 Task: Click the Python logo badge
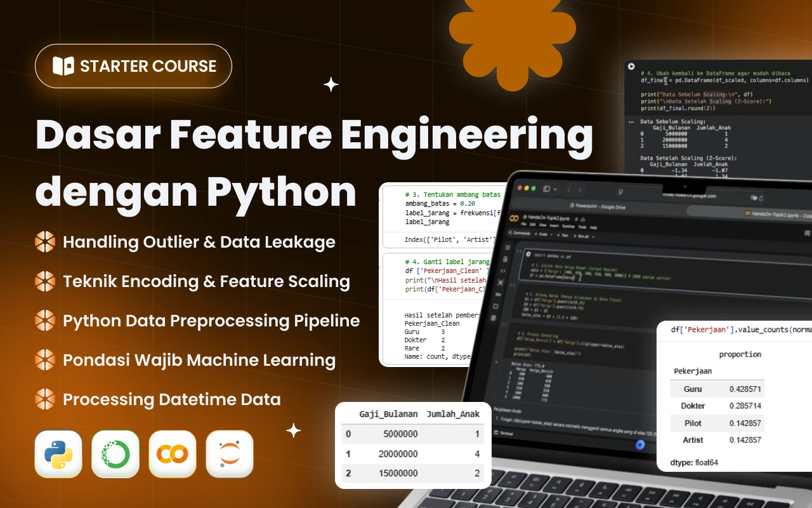tap(58, 453)
